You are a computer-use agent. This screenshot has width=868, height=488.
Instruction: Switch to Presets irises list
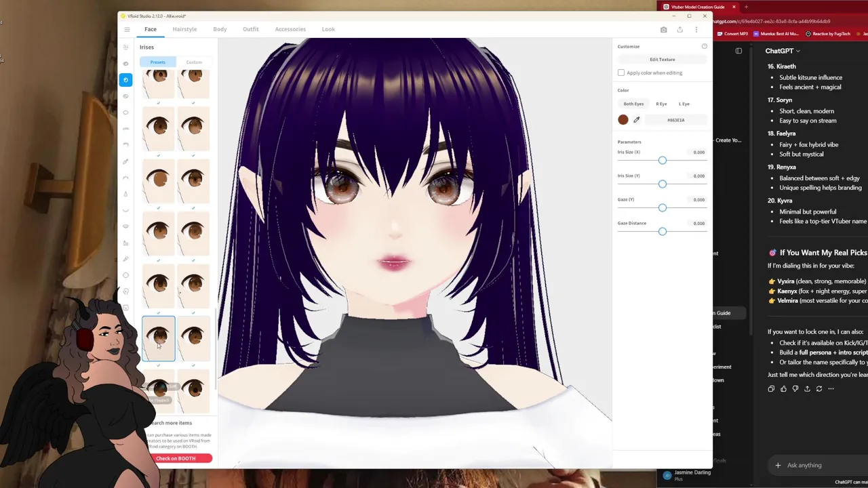coord(157,62)
